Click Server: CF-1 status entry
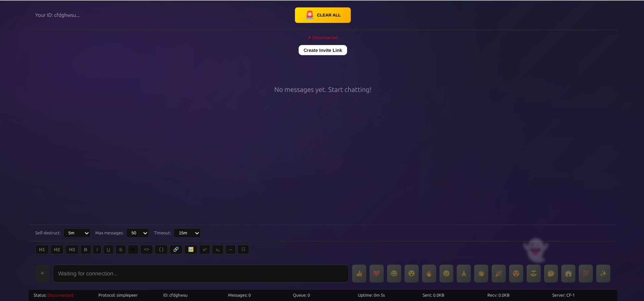This screenshot has height=301, width=644. (563, 295)
